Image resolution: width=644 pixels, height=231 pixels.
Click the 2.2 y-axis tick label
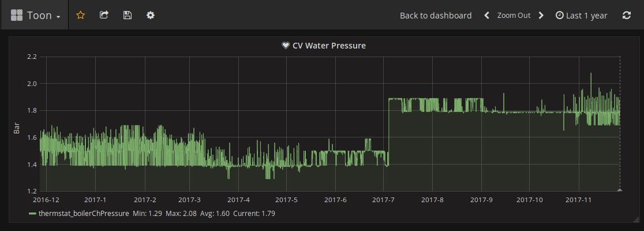click(x=32, y=57)
